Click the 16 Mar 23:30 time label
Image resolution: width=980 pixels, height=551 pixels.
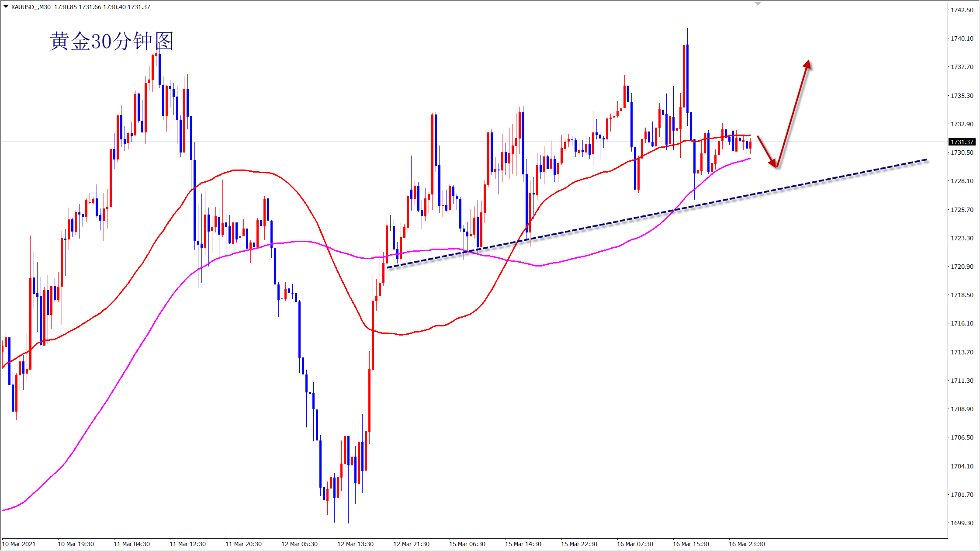(x=747, y=544)
